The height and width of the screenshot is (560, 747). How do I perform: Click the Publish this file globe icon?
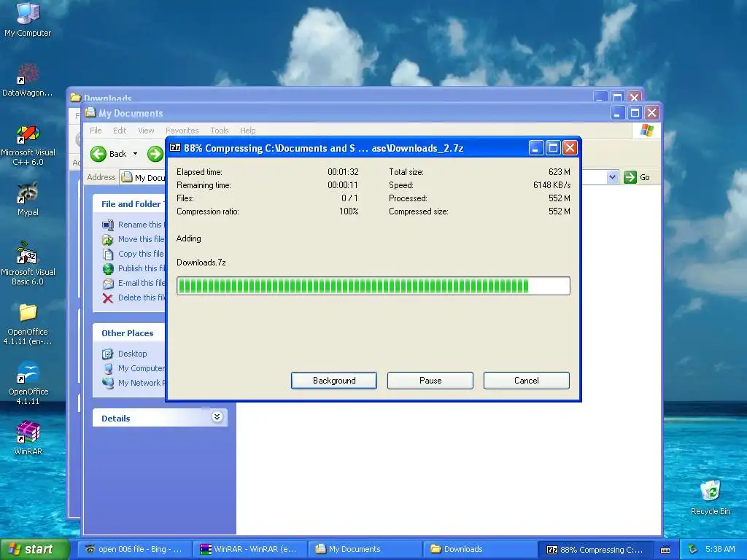click(108, 268)
